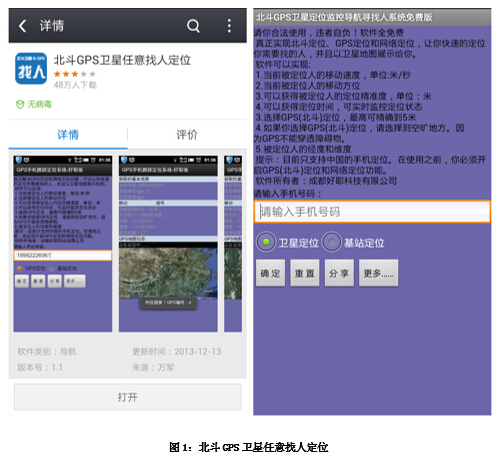The width and height of the screenshot is (501, 464).
Task: Tap the 更新时间：2013-12-13 text
Action: [177, 352]
